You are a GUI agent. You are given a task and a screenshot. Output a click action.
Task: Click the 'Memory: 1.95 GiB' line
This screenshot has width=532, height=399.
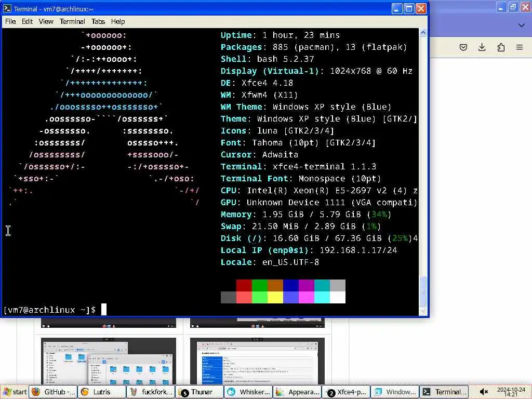pos(305,214)
